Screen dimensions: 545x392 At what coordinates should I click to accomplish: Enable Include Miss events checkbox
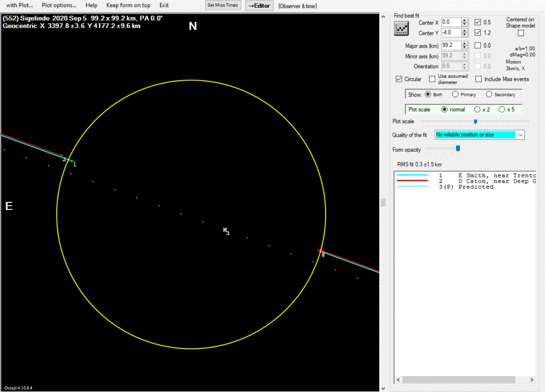[x=479, y=79]
